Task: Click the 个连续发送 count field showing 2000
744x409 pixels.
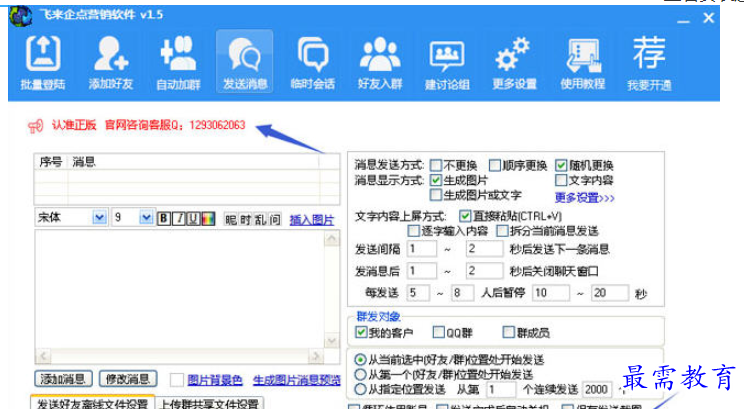Action: (x=597, y=390)
